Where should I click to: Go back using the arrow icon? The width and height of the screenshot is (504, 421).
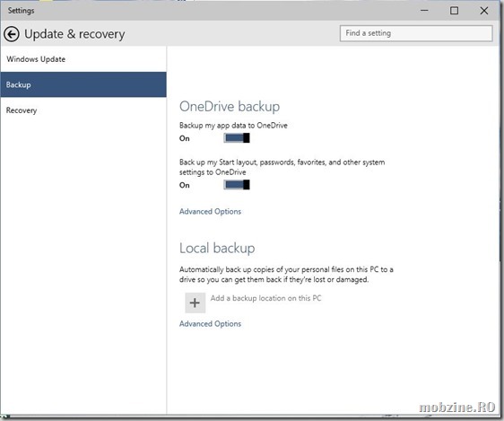pyautogui.click(x=12, y=34)
